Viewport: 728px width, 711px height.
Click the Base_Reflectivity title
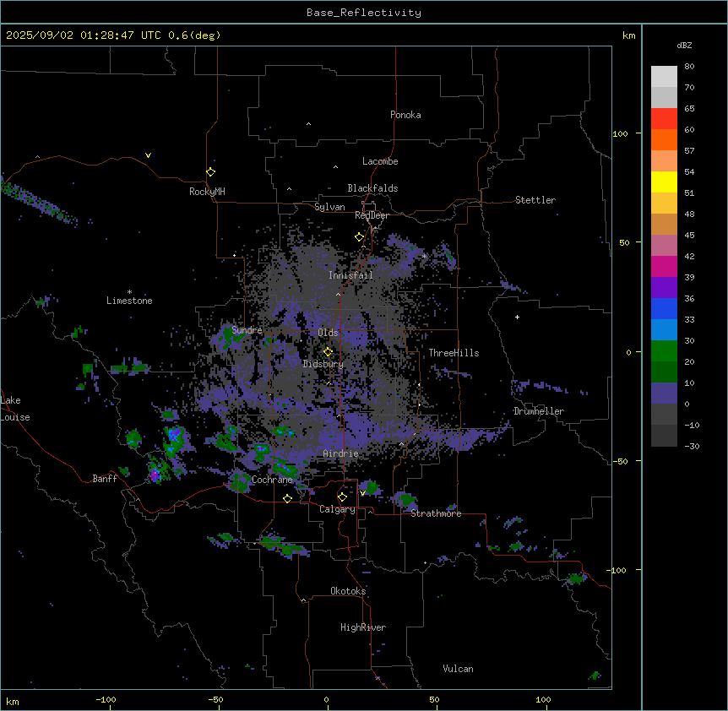[364, 13]
